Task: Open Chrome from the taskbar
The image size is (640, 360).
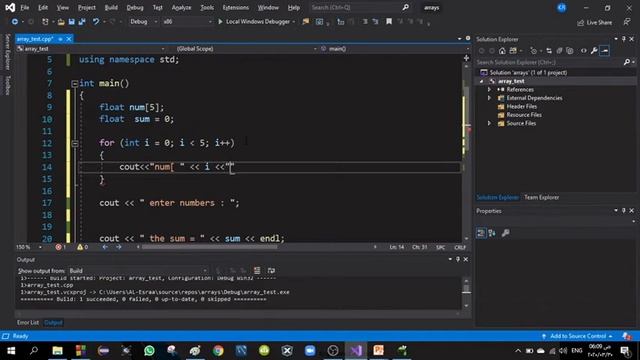Action: pos(218,351)
